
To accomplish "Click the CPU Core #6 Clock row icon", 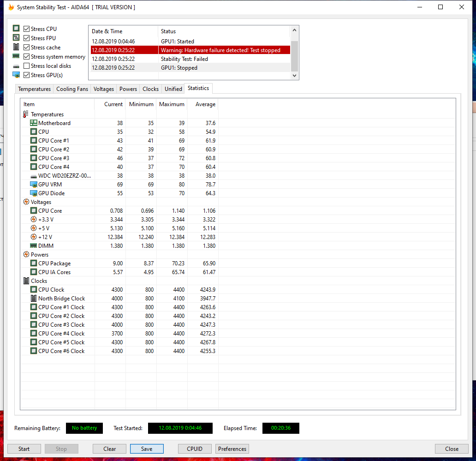I will click(33, 351).
